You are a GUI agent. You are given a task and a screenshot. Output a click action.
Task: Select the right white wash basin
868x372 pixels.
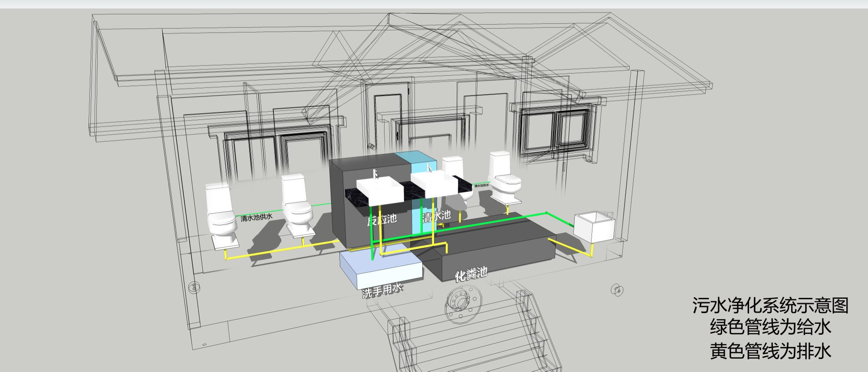point(434,184)
